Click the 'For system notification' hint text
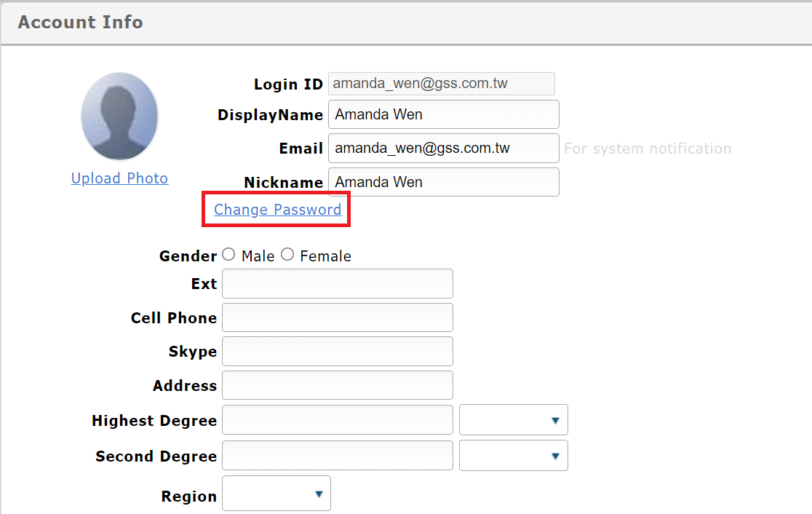Image resolution: width=812 pixels, height=514 pixels. tap(648, 149)
